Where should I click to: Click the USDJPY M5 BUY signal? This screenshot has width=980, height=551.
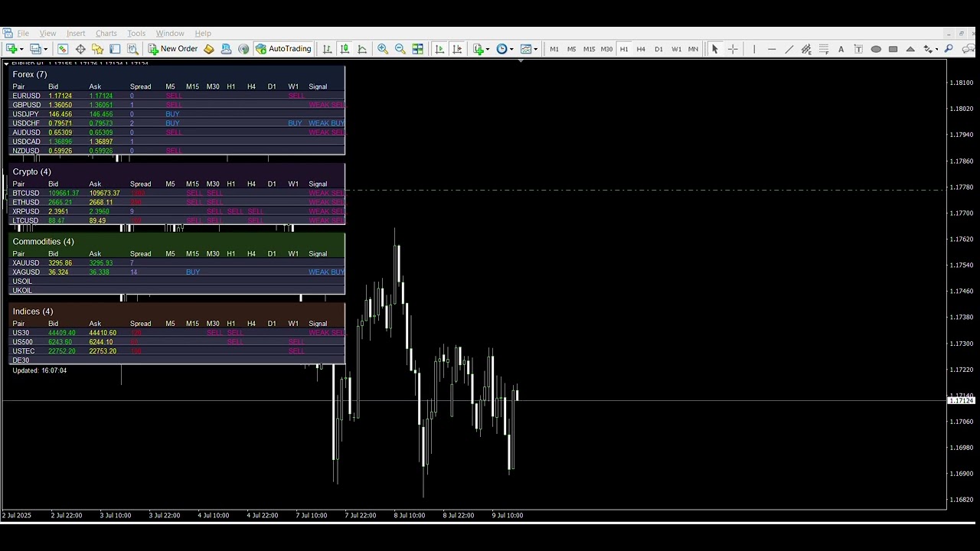coord(172,114)
